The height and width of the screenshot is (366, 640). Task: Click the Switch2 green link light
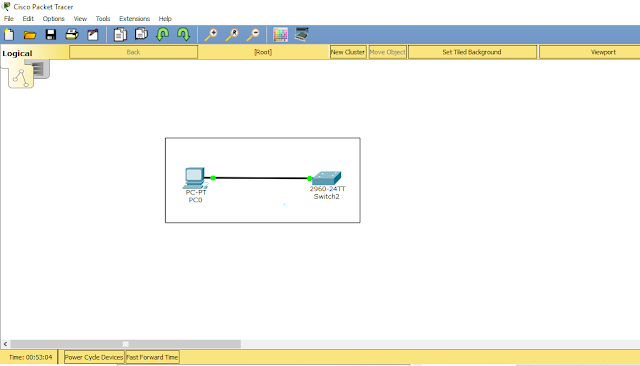tap(309, 178)
